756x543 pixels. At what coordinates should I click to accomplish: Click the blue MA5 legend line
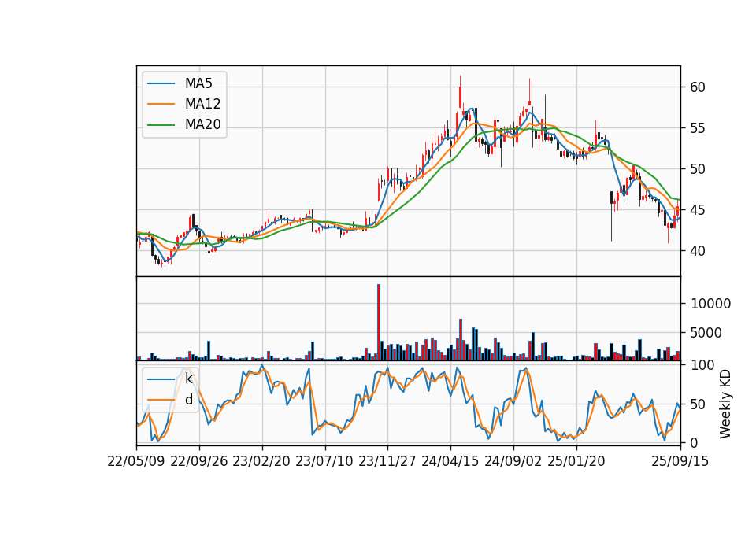[161, 83]
